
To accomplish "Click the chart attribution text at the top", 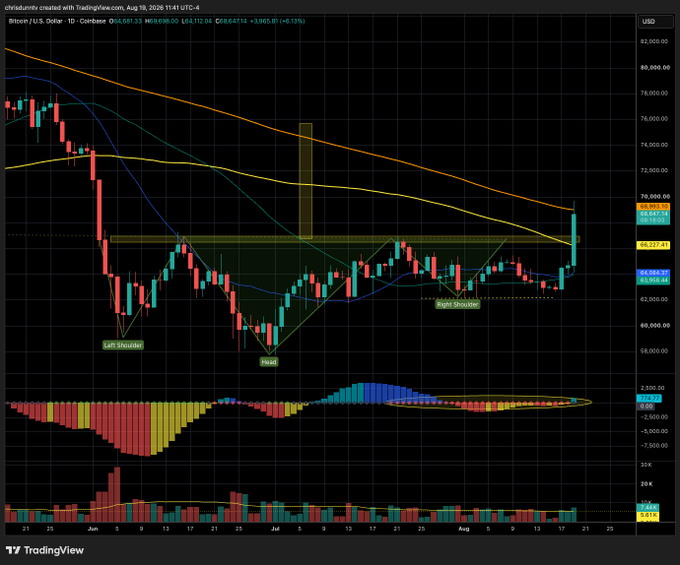I will 102,7.
